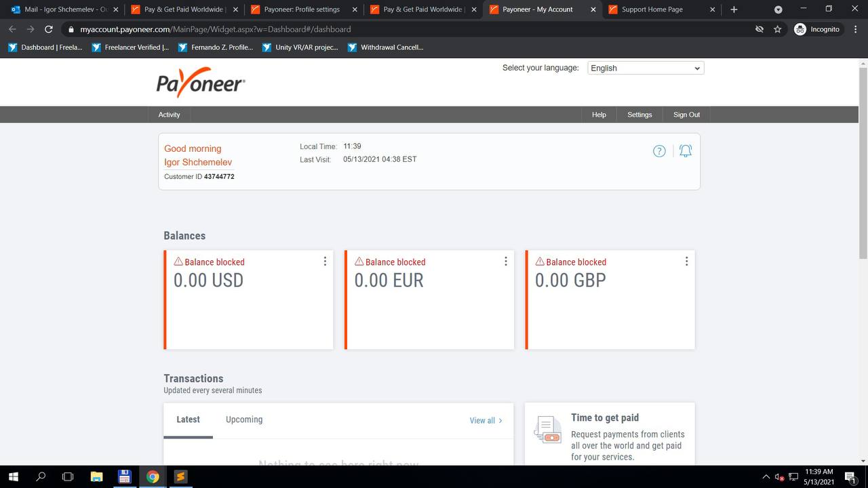Open the Help menu
Screen dimensions: 868x488
(x=599, y=115)
